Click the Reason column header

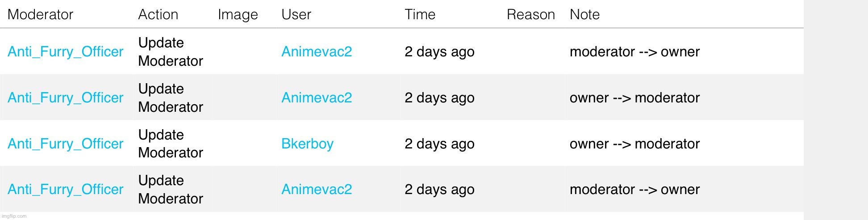click(x=530, y=14)
